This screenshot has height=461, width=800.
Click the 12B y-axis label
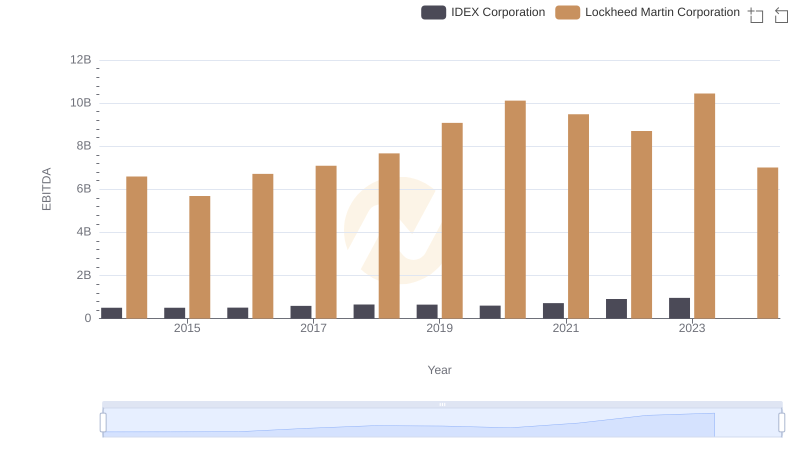click(81, 60)
